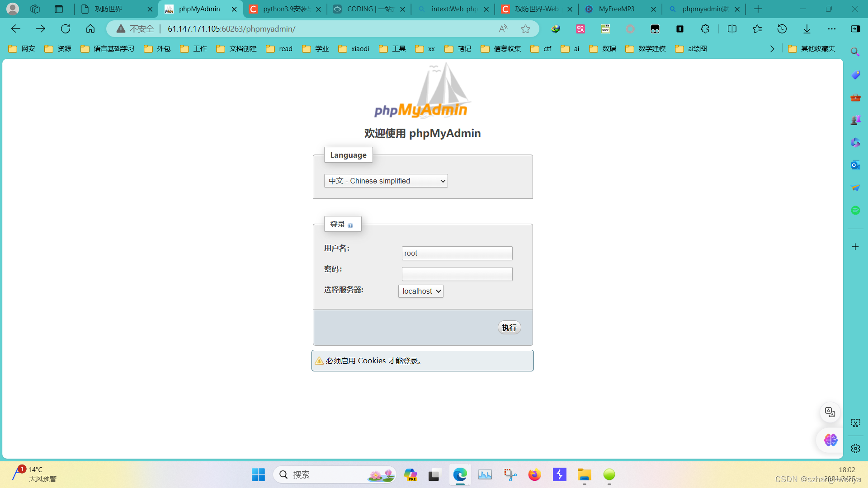Switch to the MyFreeMP3 tab
Screen dimensions: 868x488
(x=616, y=9)
